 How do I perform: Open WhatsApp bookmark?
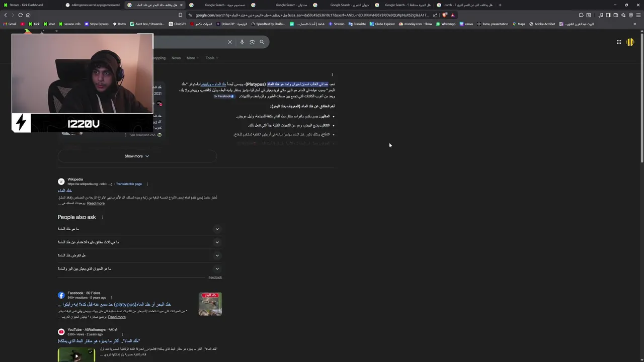click(446, 24)
